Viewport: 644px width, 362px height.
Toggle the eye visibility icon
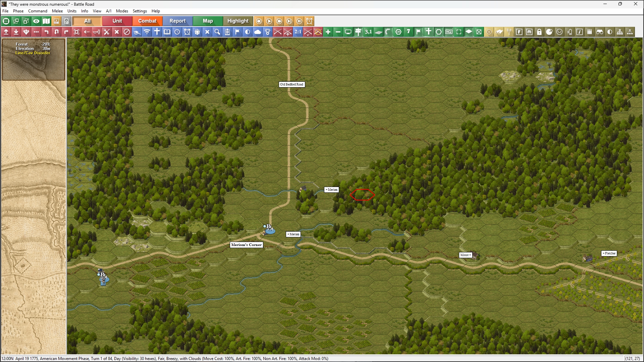[36, 21]
